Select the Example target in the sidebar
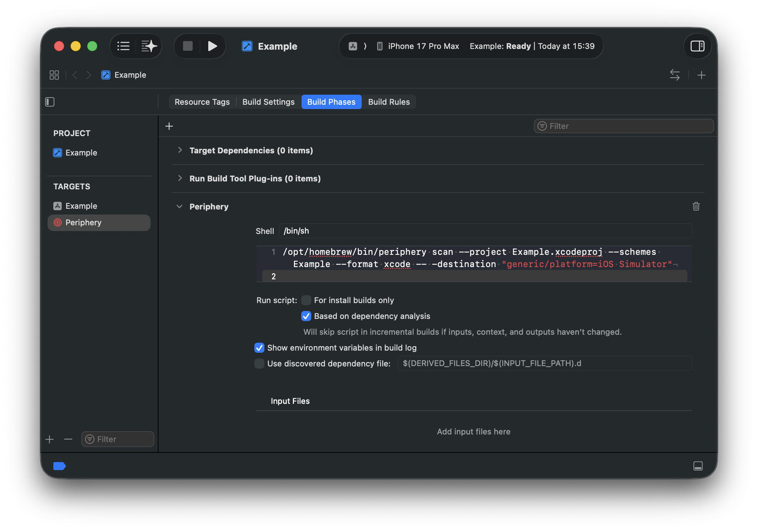The height and width of the screenshot is (532, 758). (81, 206)
